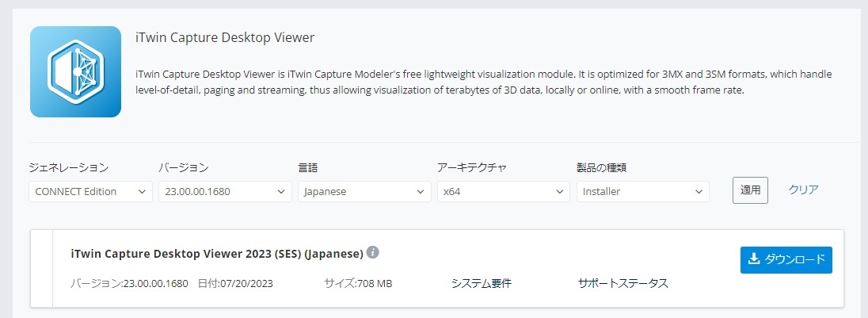This screenshot has width=868, height=318.
Task: Click the chevron arrow on the x64 dropdown
Action: 558,192
